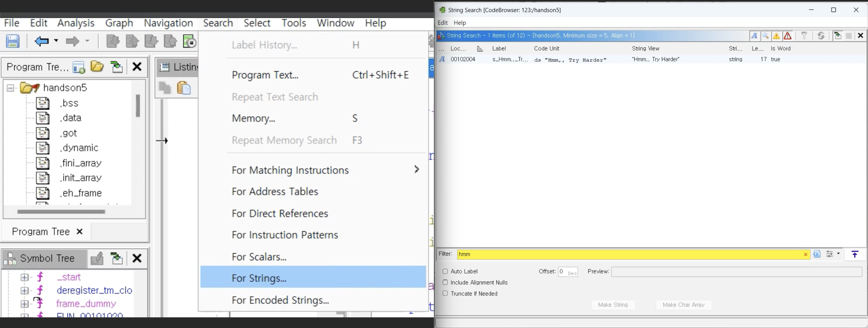Collapse the handson5 tree node
The image size is (868, 328).
(x=10, y=88)
